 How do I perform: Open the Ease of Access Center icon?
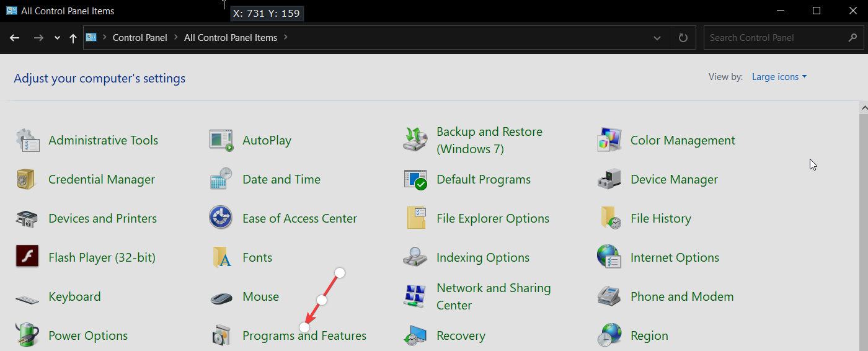point(221,218)
